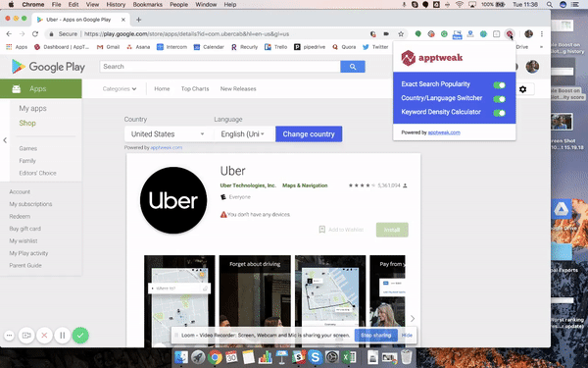
Task: Open the Top Charts tab
Action: pos(195,89)
